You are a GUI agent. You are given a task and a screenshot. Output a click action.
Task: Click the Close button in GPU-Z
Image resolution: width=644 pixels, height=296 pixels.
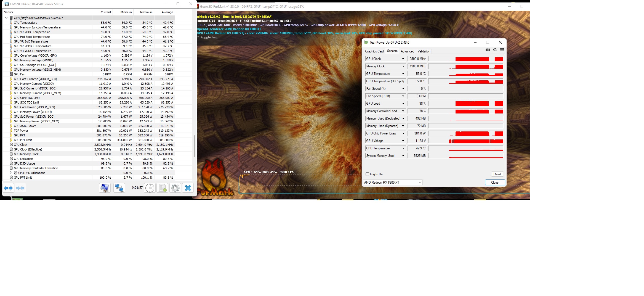[495, 183]
